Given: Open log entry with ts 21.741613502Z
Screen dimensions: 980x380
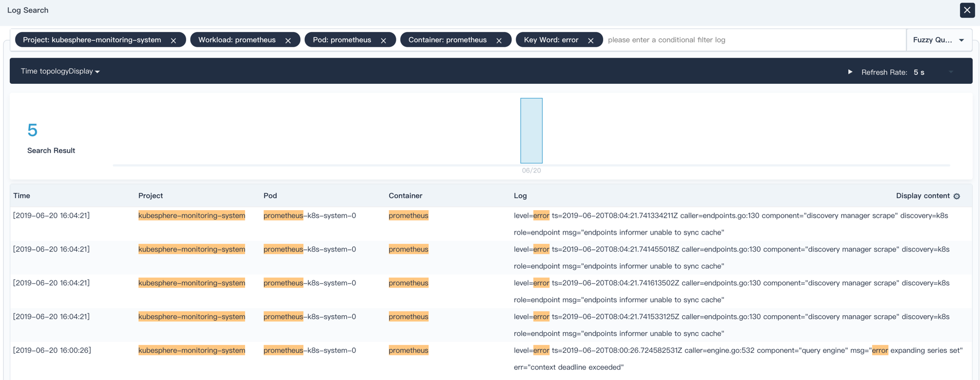Looking at the screenshot, I should (x=731, y=291).
